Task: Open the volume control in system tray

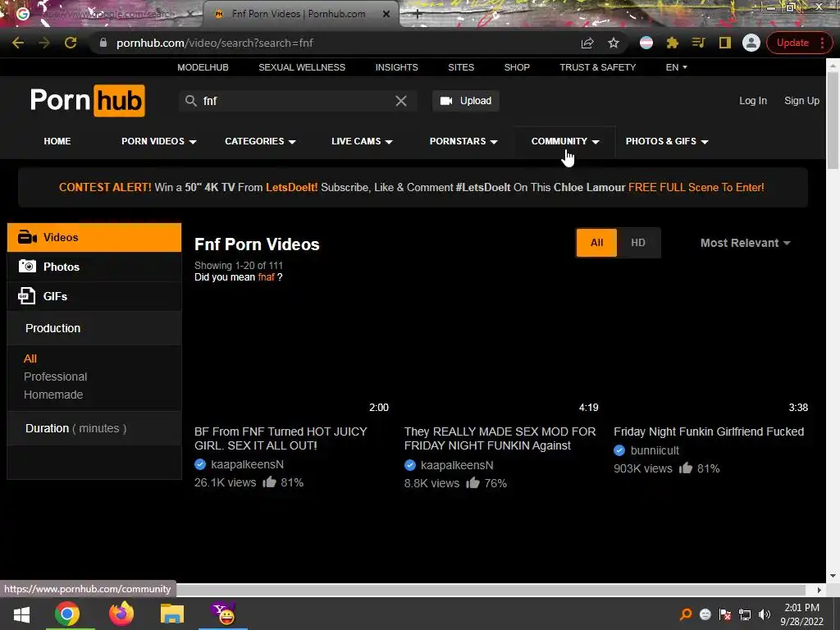Action: (765, 614)
